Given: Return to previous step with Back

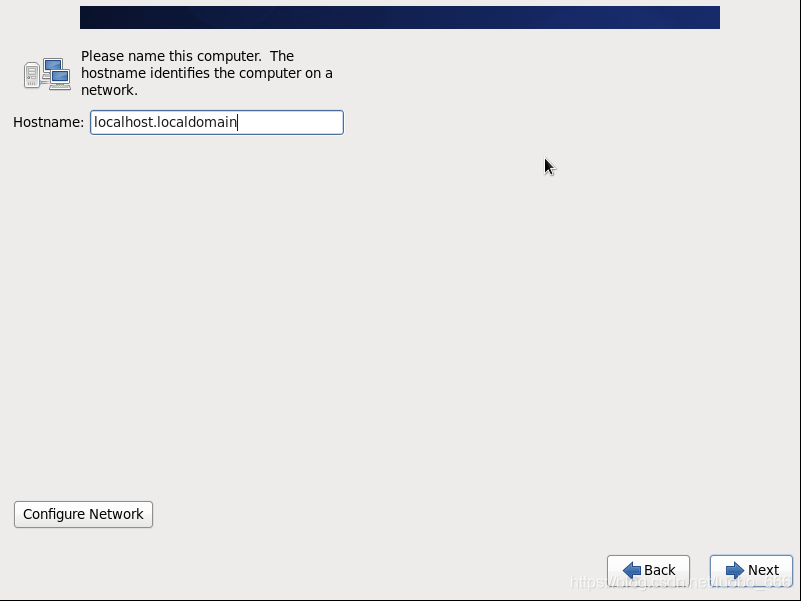Looking at the screenshot, I should (x=648, y=570).
